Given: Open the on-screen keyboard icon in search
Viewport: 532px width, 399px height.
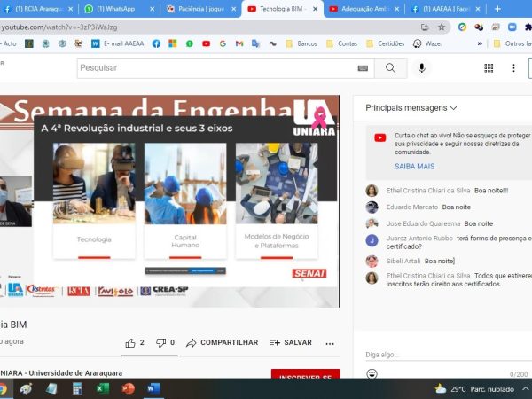Looking at the screenshot, I should (363, 68).
